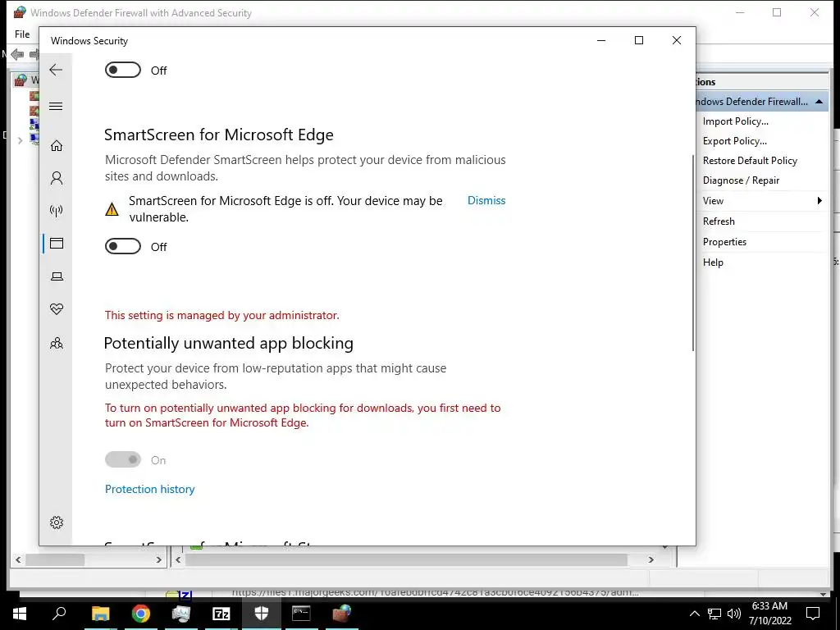840x630 pixels.
Task: Expand the View submenu arrow
Action: pyautogui.click(x=819, y=201)
